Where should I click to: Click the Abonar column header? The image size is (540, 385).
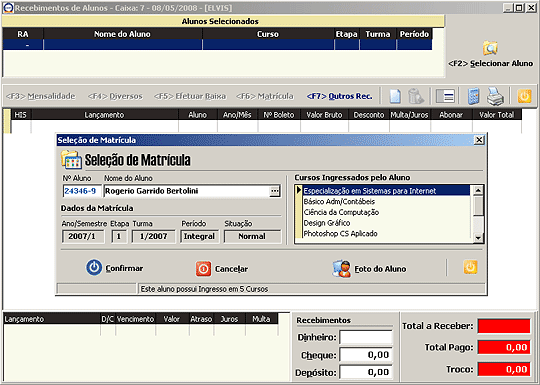pos(451,115)
